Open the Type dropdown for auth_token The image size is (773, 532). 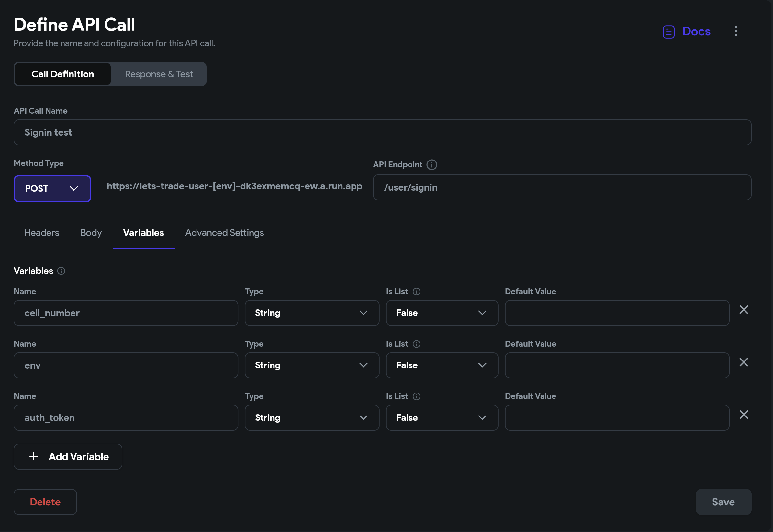(312, 417)
